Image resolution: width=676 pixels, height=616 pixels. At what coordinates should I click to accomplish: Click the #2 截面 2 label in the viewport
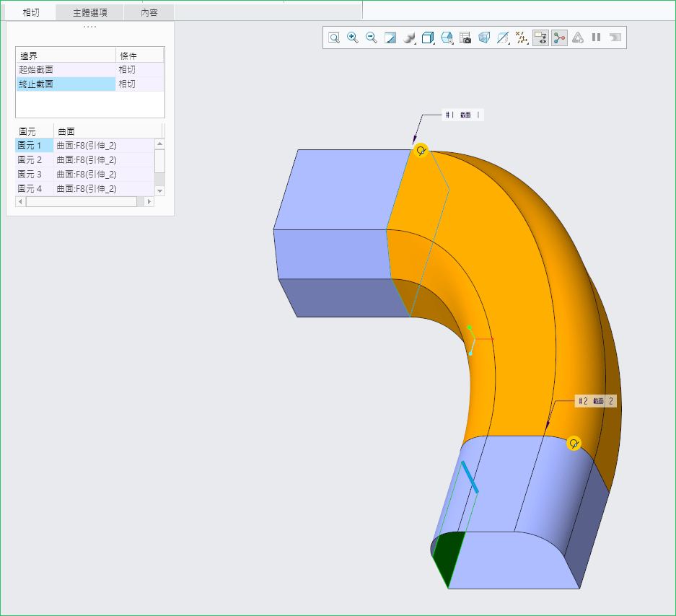pyautogui.click(x=596, y=401)
